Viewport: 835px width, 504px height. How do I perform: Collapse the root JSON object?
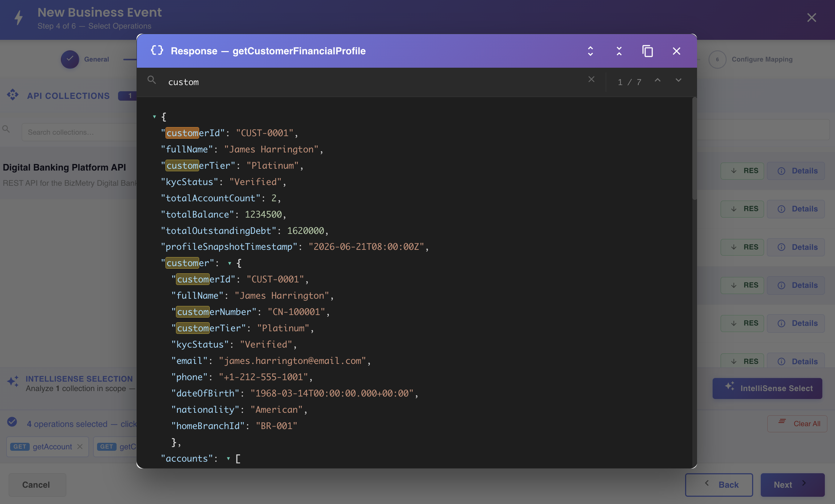click(154, 117)
